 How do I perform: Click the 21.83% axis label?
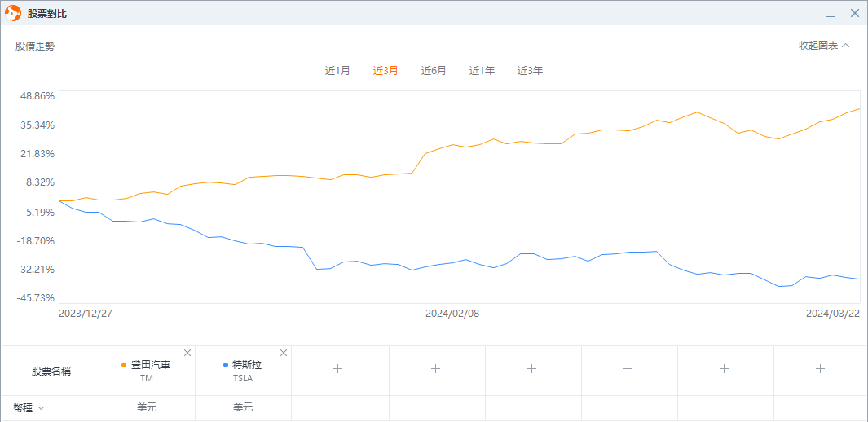click(x=36, y=154)
